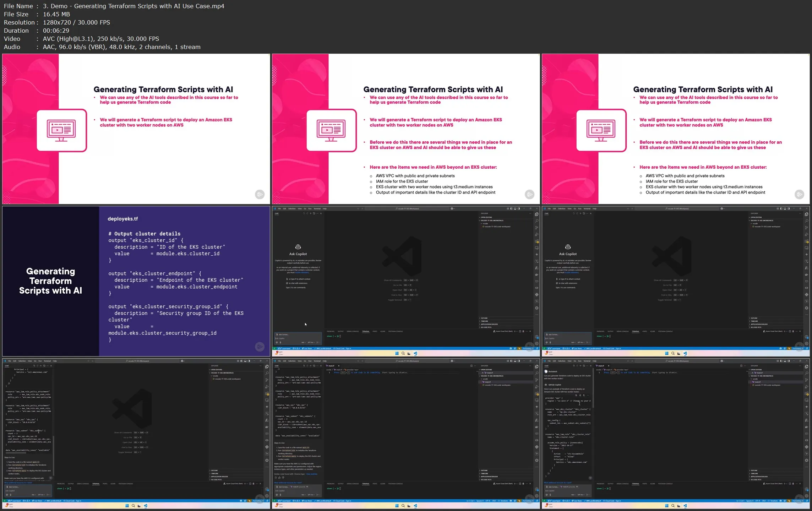Click the 'output "eks_cluster_security_group_id" {' code line
Viewport: 812px width, 511px height.
pos(168,306)
